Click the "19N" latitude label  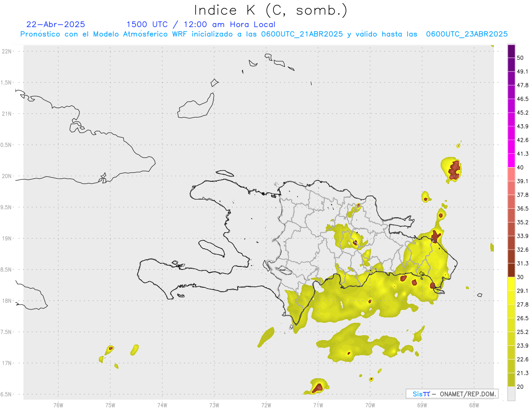click(x=7, y=238)
